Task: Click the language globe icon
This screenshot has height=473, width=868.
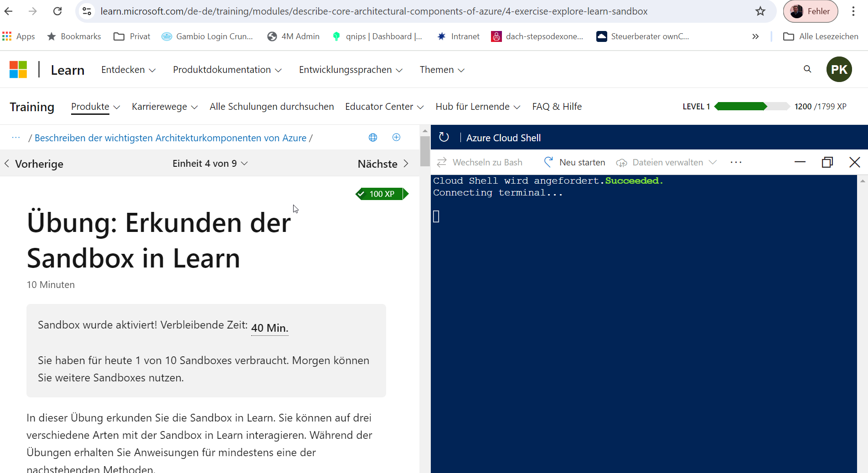Action: (373, 138)
